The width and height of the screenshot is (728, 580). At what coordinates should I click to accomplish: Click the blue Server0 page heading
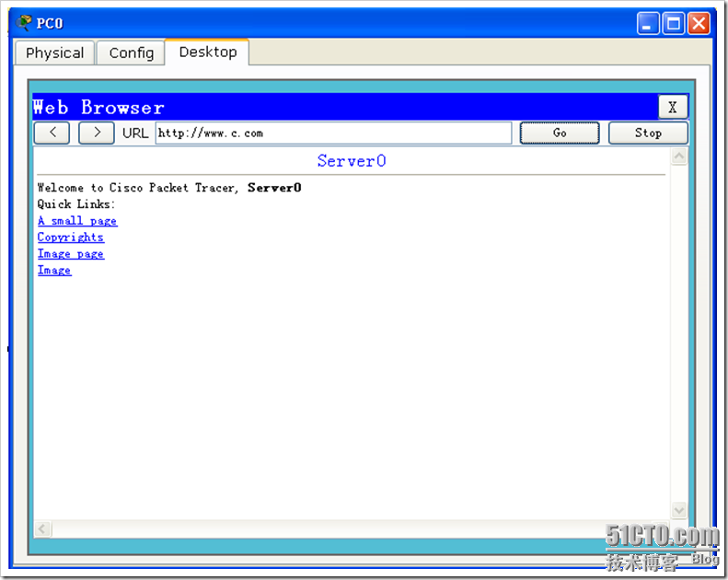coord(352,161)
